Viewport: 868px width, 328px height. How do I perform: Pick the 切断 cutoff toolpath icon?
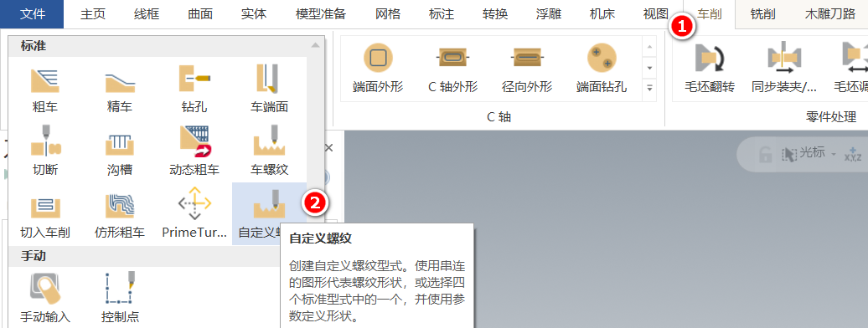(x=45, y=151)
